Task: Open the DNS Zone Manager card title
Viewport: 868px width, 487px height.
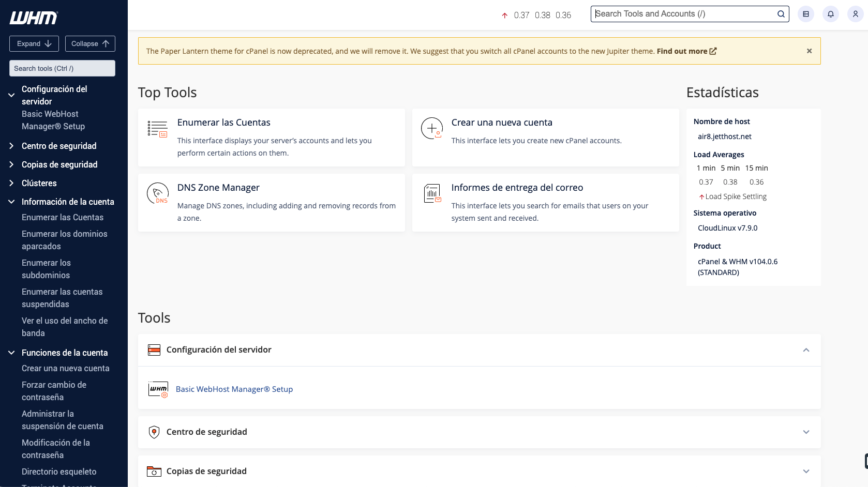Action: [218, 188]
